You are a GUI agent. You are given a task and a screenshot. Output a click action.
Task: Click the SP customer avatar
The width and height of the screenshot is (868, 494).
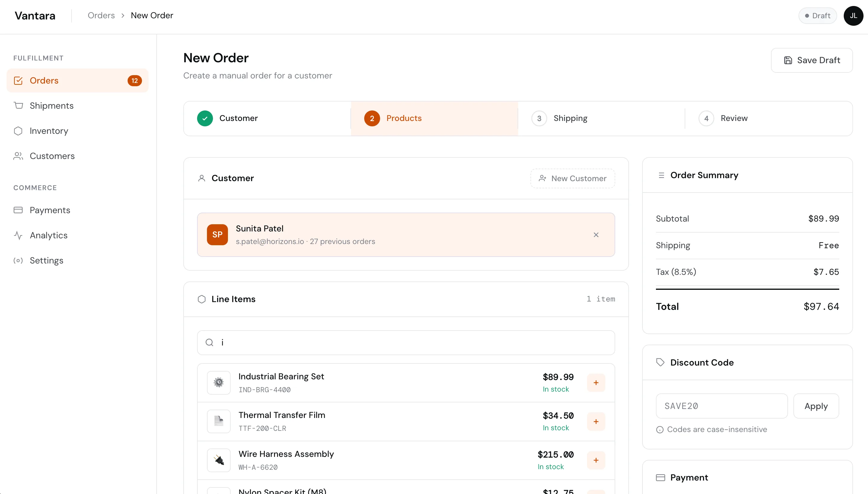pyautogui.click(x=217, y=234)
